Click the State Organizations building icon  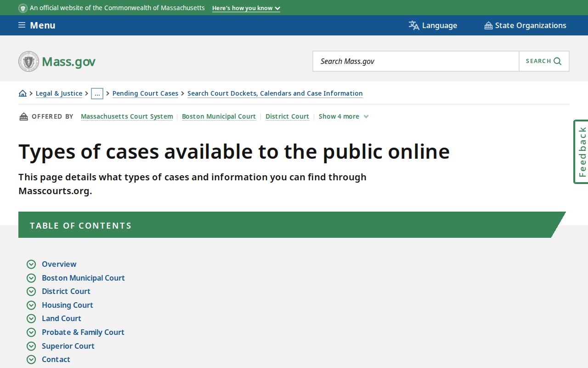point(488,26)
